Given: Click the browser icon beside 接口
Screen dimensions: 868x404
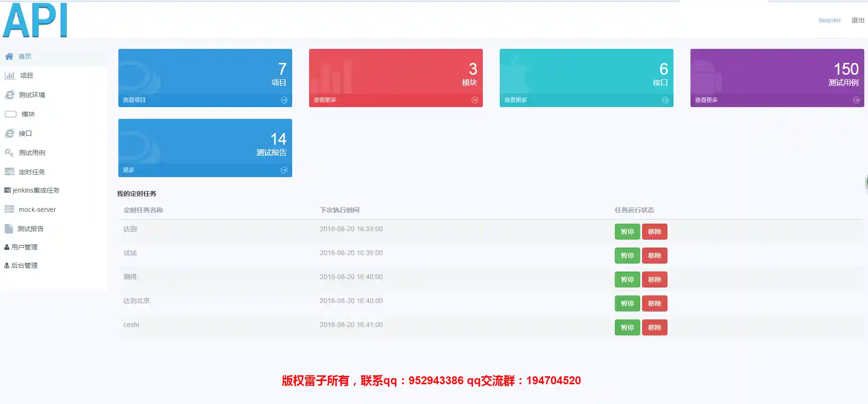Looking at the screenshot, I should [x=9, y=133].
